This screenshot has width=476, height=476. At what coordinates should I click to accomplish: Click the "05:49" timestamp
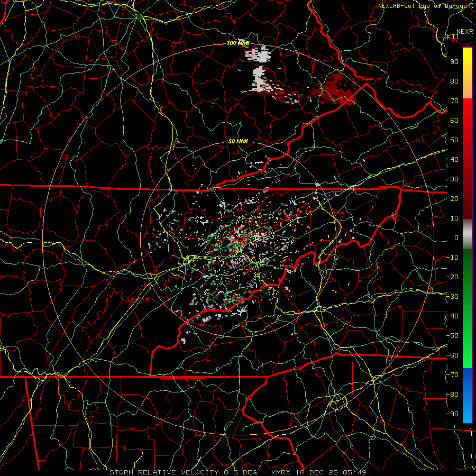tap(353, 472)
